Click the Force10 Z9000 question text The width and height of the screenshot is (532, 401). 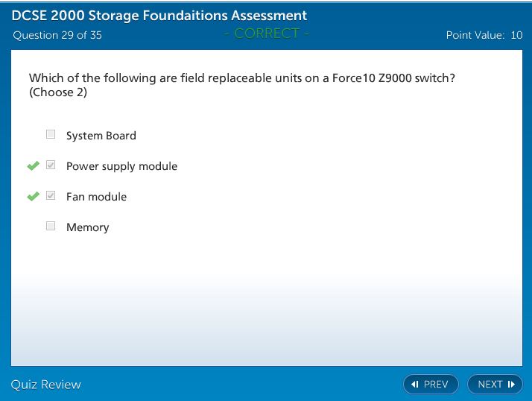241,78
